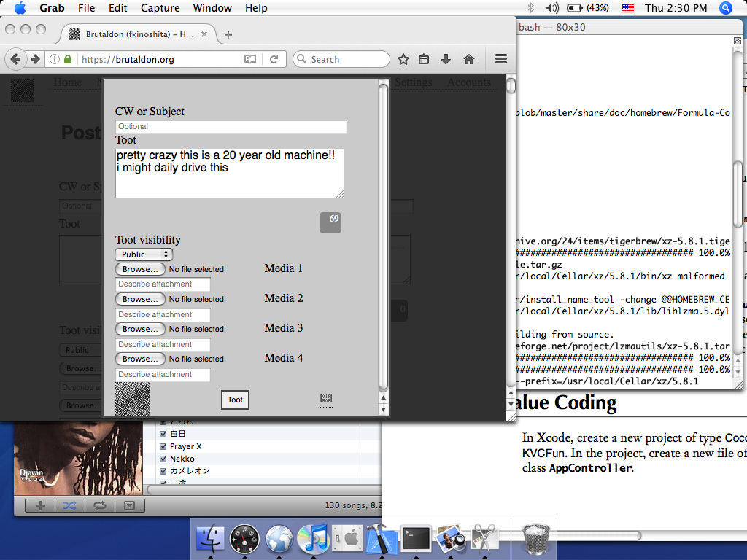Uncheck the song Prayer X
747x560 pixels.
point(163,446)
